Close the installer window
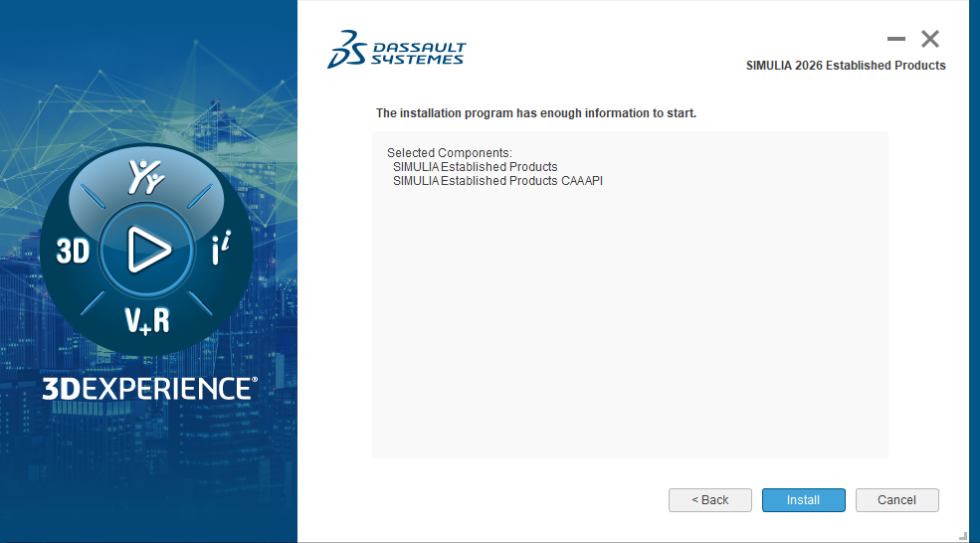This screenshot has height=543, width=980. (930, 39)
